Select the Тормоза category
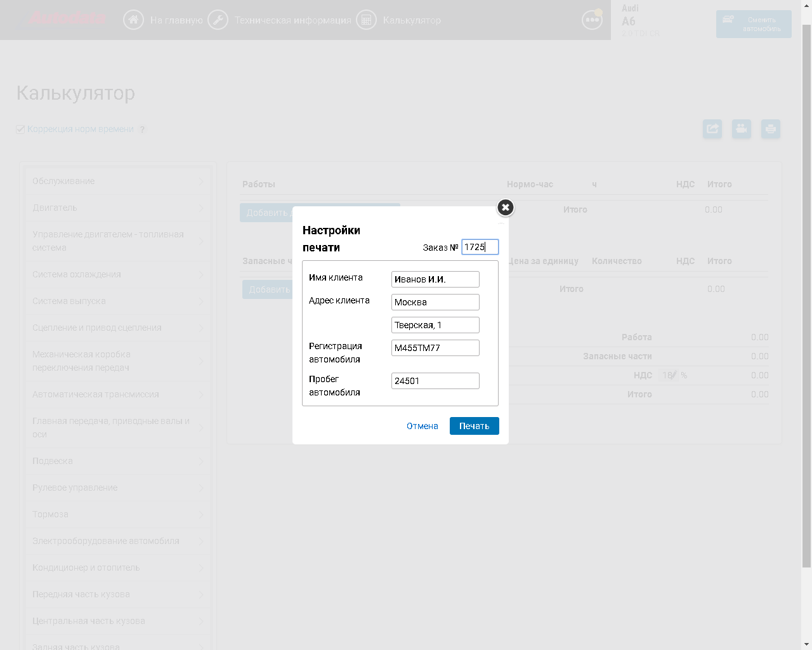 pyautogui.click(x=117, y=514)
